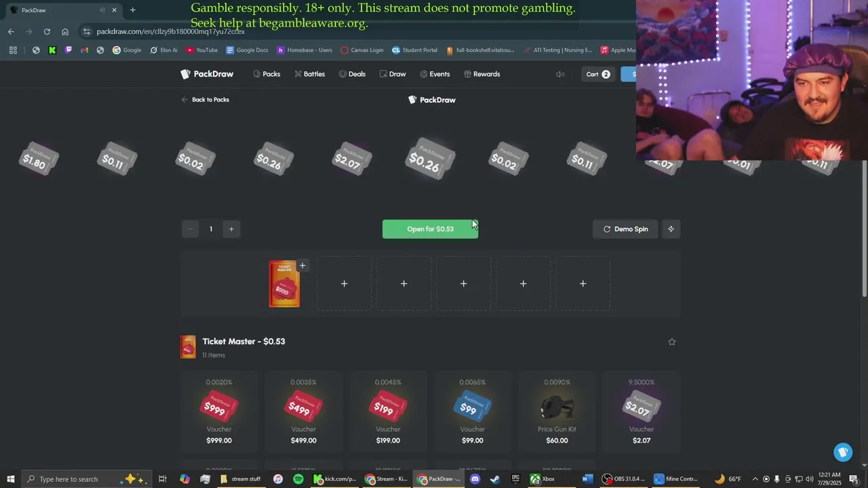
Task: Open the Gmail bookmark icon
Action: 84,50
